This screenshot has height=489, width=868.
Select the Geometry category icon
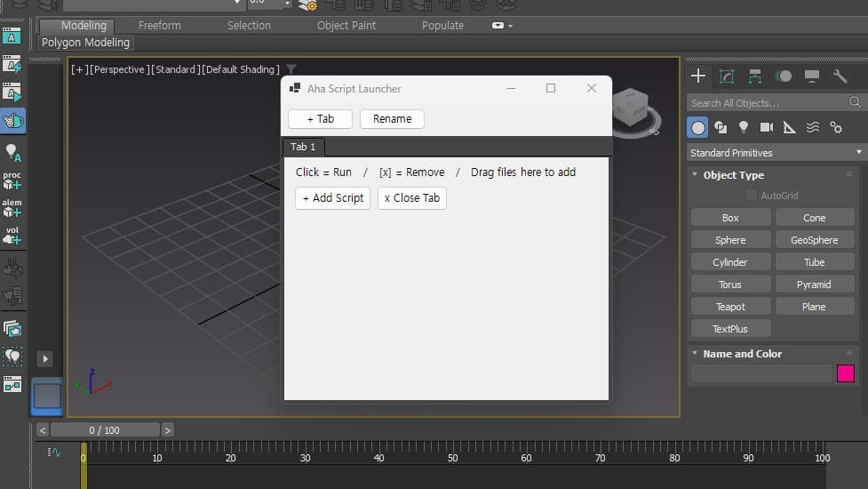697,128
